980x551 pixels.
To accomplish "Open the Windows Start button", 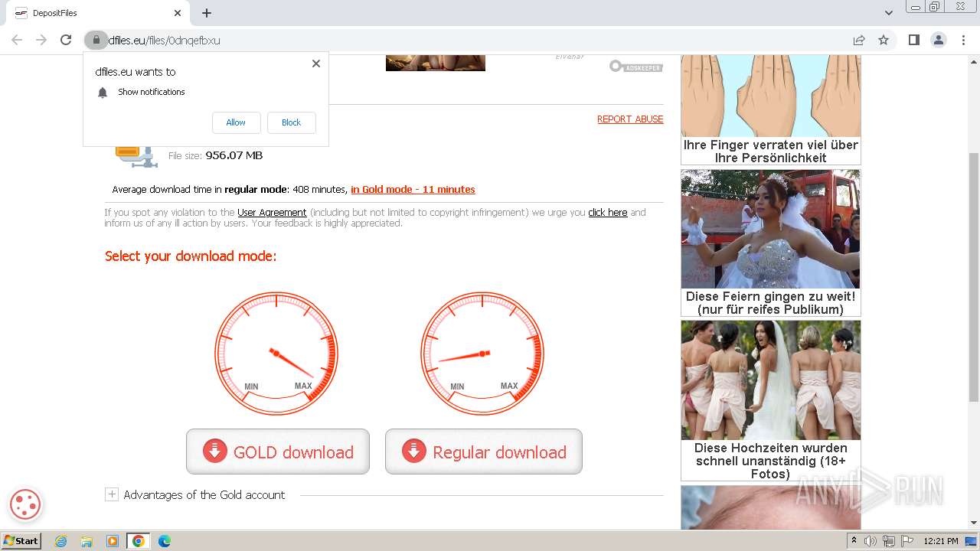I will 21,540.
